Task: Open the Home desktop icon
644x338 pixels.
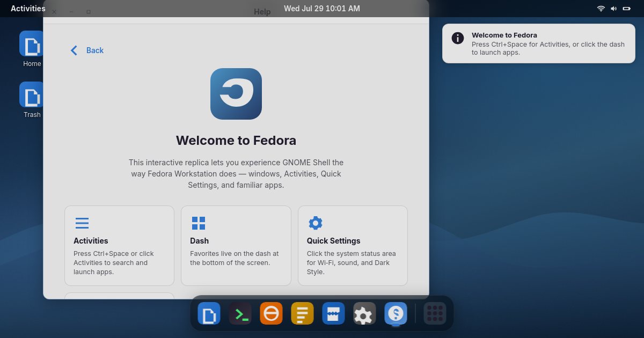Action: tap(32, 49)
